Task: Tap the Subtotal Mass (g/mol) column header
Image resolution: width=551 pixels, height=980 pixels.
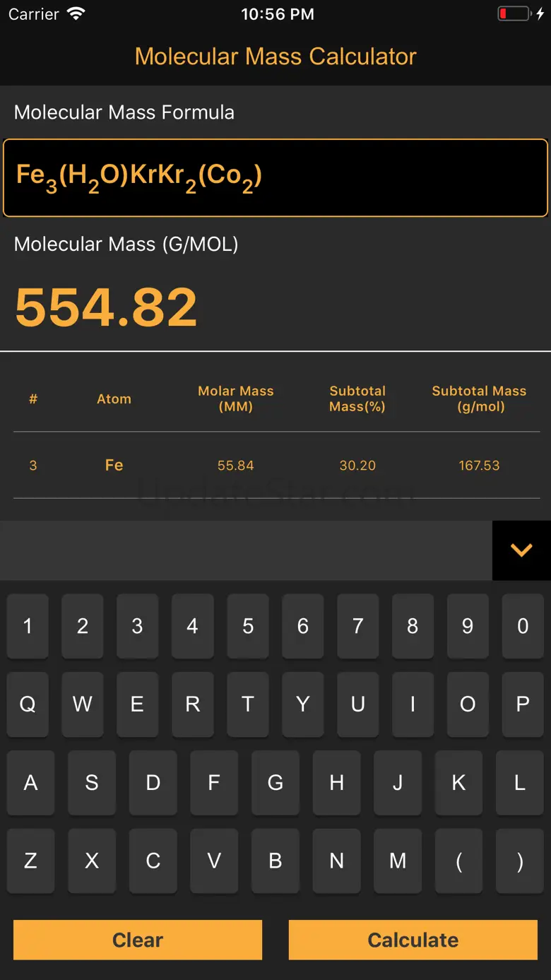Action: (x=479, y=399)
